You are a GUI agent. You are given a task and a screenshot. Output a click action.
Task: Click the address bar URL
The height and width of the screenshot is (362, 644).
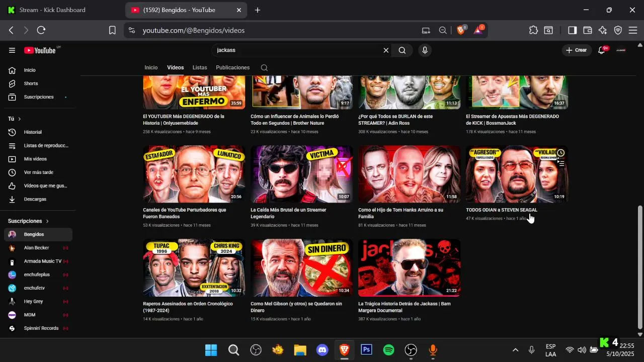coord(194,30)
